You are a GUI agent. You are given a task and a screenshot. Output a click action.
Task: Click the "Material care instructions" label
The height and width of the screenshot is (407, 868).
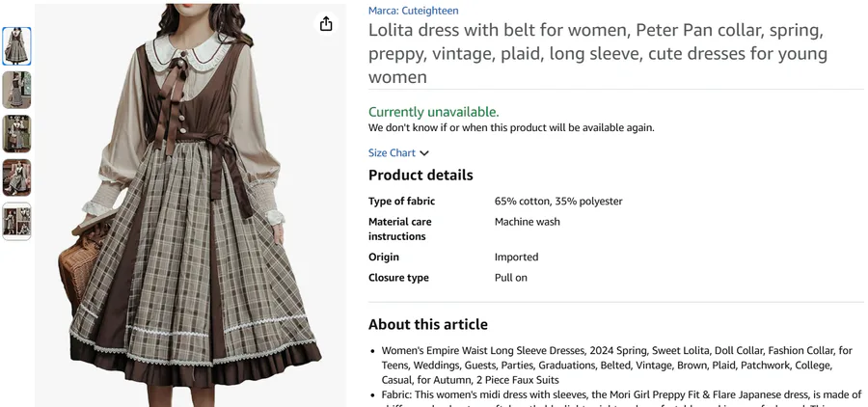pos(399,229)
